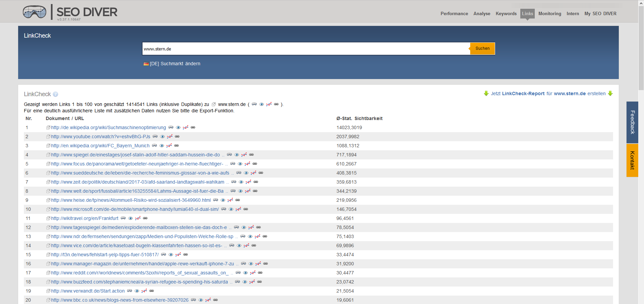Open goggles icon in heise.de row
The width and height of the screenshot is (644, 304).
pyautogui.click(x=215, y=200)
